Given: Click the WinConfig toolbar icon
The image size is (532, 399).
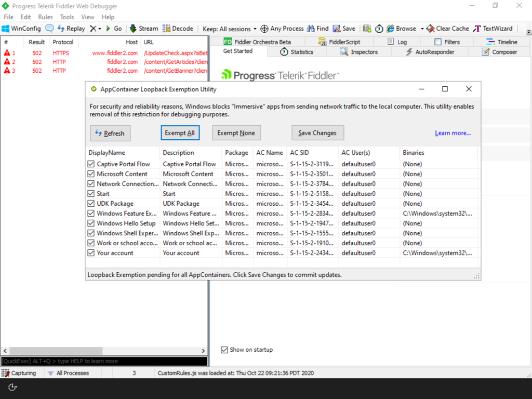Looking at the screenshot, I should coord(6,29).
